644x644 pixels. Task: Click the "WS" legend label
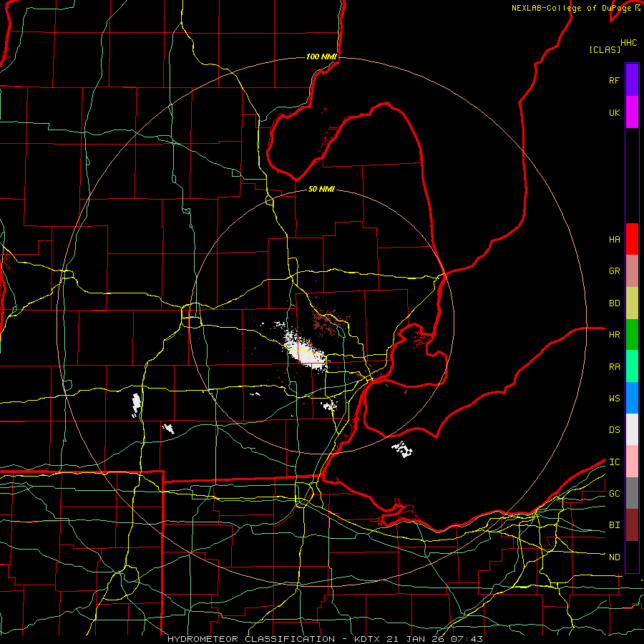tap(615, 399)
